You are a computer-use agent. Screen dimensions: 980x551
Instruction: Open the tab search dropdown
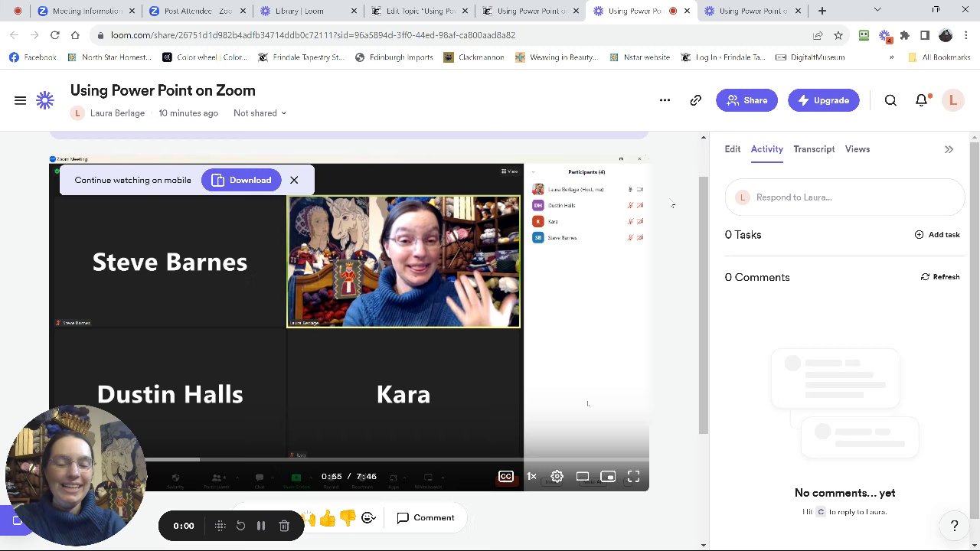pos(877,10)
